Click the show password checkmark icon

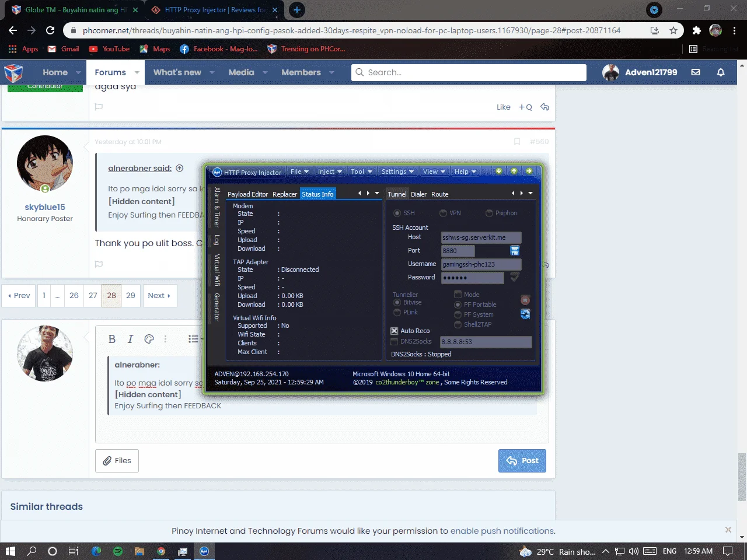pos(515,277)
